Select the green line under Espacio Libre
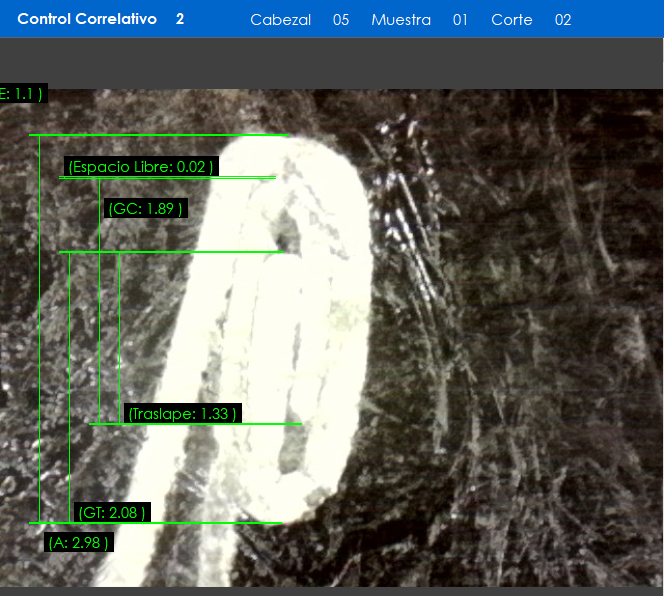Image resolution: width=664 pixels, height=596 pixels. pyautogui.click(x=167, y=178)
